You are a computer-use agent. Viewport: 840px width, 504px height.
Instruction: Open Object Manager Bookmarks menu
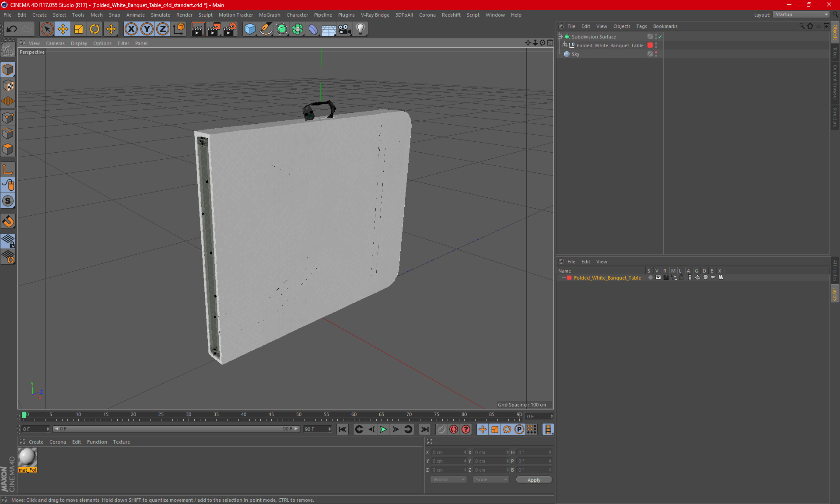[665, 26]
